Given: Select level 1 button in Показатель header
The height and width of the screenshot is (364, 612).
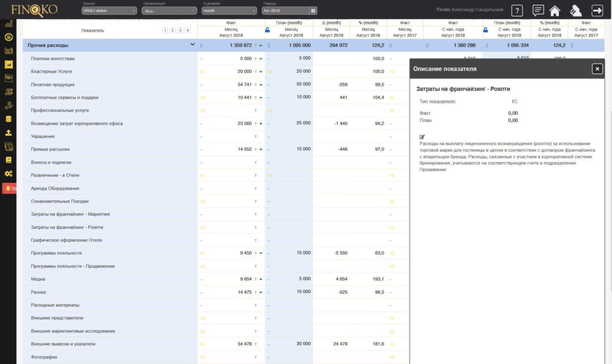Looking at the screenshot, I should coord(165,30).
